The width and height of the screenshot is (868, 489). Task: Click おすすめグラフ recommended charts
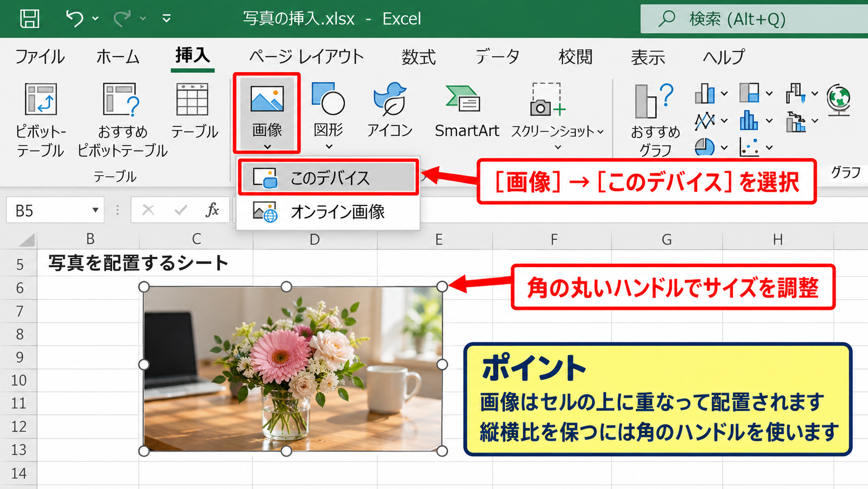tap(655, 120)
